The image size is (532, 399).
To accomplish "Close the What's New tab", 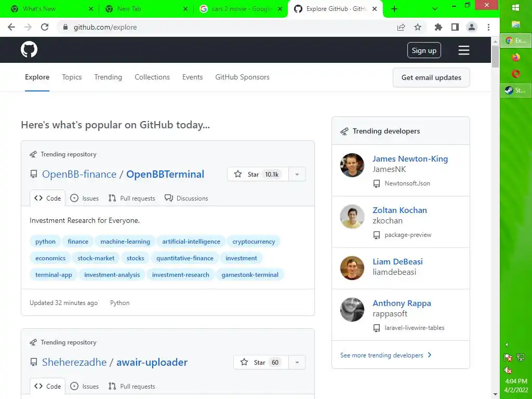I will coord(91,9).
